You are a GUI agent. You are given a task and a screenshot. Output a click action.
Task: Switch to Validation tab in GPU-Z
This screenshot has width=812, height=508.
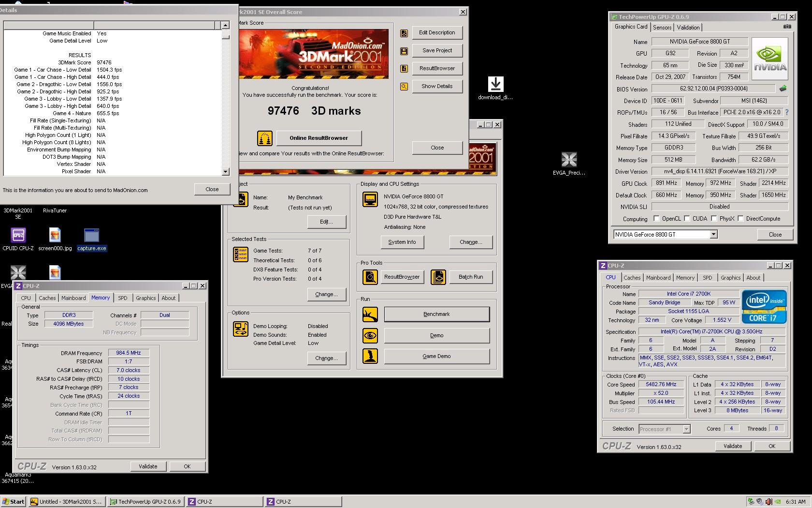click(x=688, y=28)
